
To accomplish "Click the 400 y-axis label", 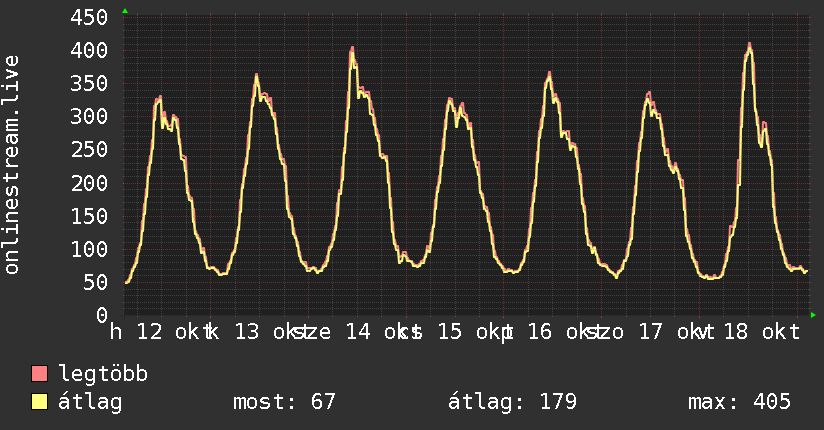I will [x=89, y=50].
